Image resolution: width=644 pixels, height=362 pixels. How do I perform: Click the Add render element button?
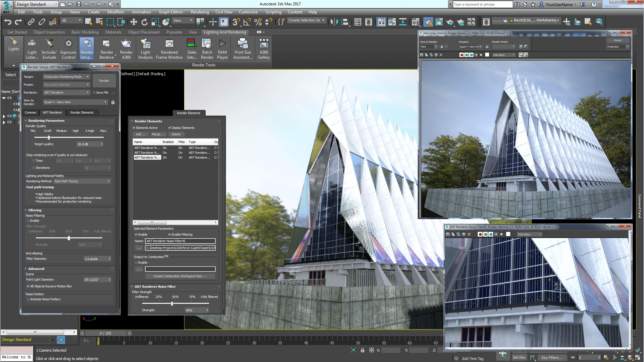140,134
